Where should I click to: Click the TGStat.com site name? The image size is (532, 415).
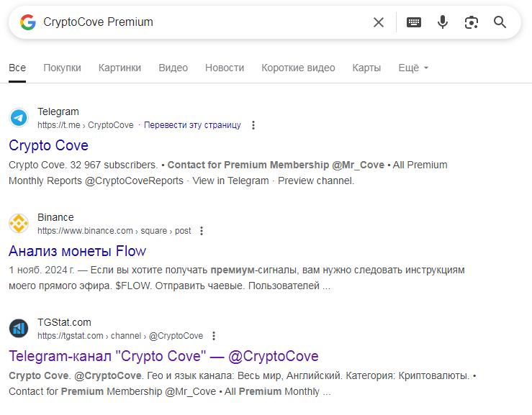pos(64,322)
